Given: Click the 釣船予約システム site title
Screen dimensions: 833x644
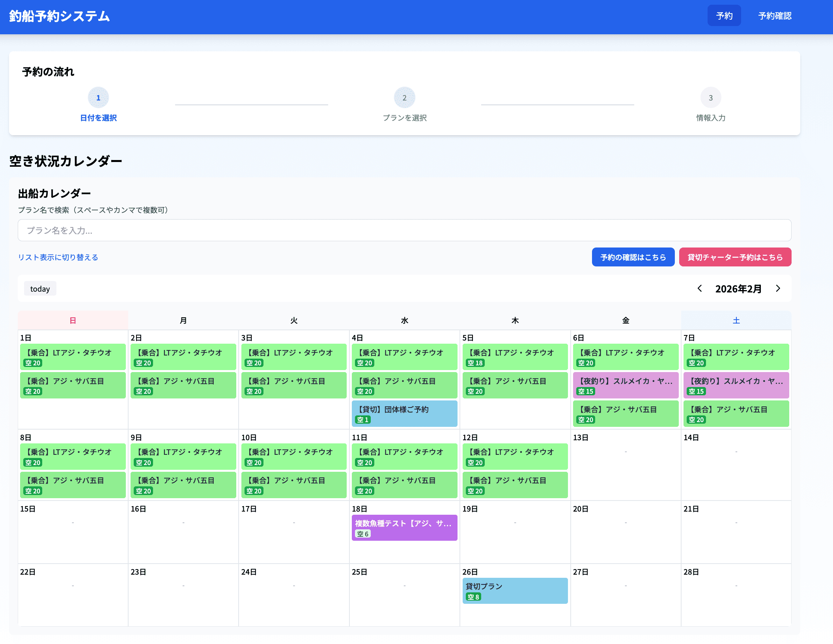Looking at the screenshot, I should (x=60, y=16).
